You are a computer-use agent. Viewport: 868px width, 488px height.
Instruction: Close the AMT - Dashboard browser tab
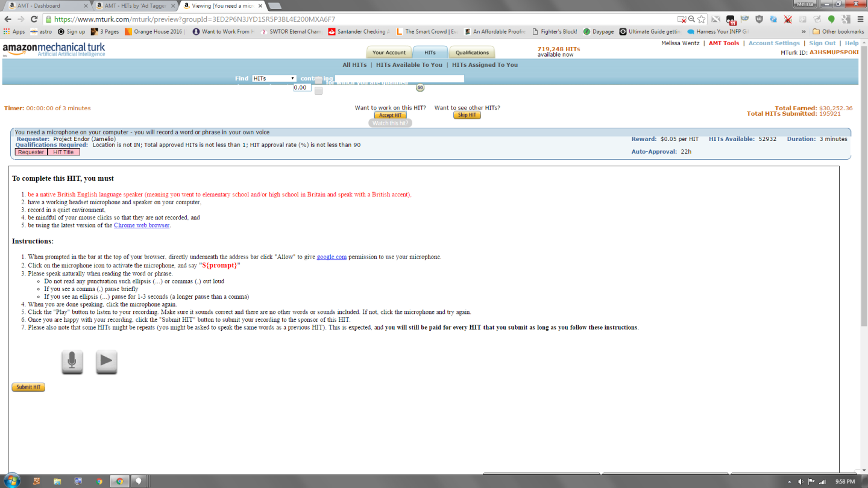tap(84, 5)
